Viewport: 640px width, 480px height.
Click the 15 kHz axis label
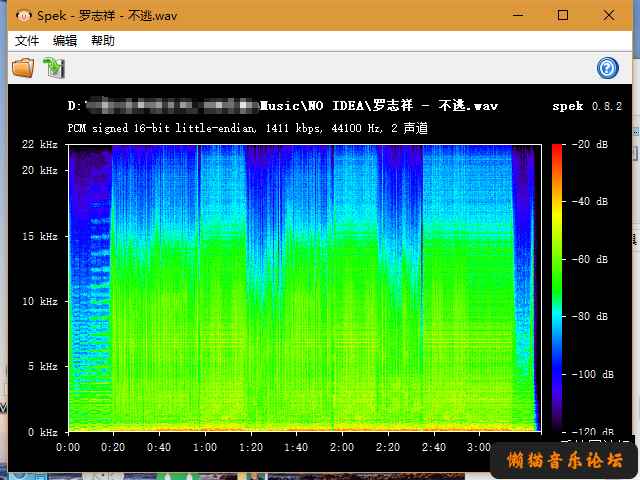coord(40,236)
